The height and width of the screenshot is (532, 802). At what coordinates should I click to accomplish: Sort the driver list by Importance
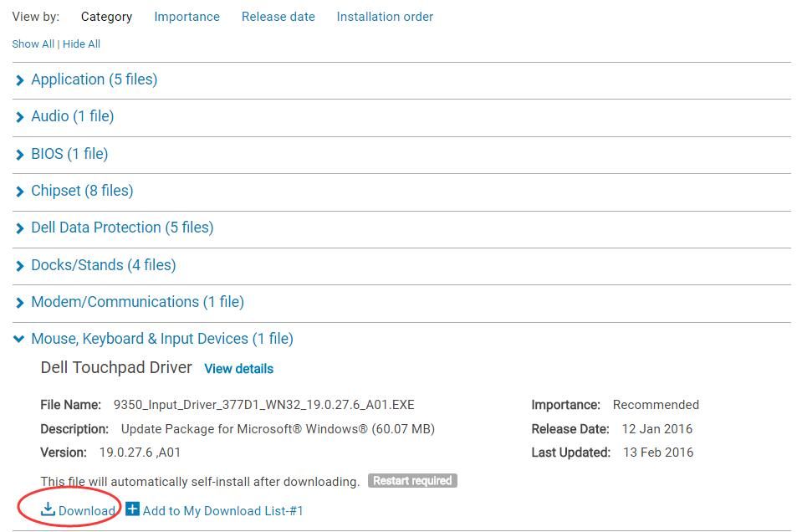(x=186, y=17)
